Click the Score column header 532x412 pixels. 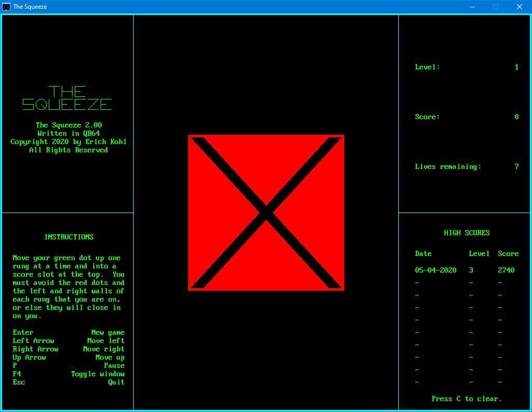[508, 253]
